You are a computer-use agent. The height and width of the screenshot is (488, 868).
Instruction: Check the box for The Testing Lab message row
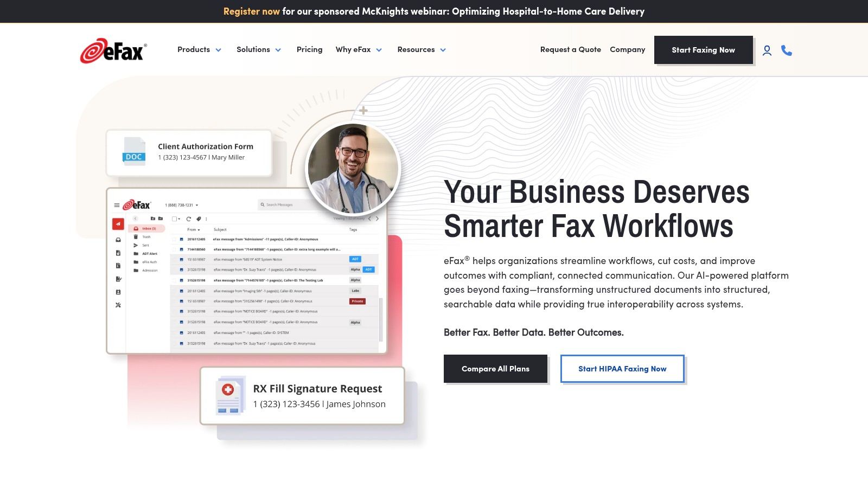click(174, 280)
